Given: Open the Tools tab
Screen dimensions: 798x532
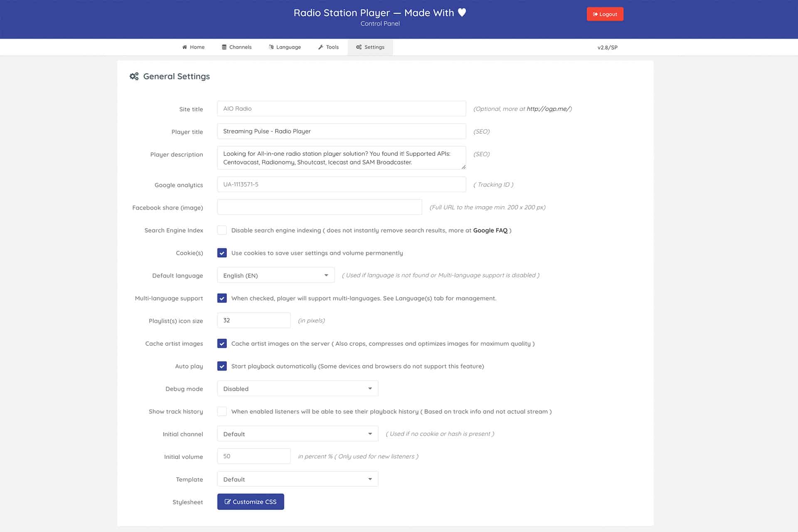Looking at the screenshot, I should pos(328,47).
